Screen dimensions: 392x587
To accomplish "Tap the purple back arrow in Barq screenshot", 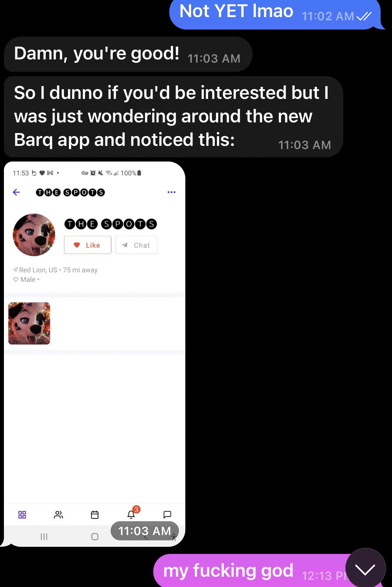I will tap(16, 192).
